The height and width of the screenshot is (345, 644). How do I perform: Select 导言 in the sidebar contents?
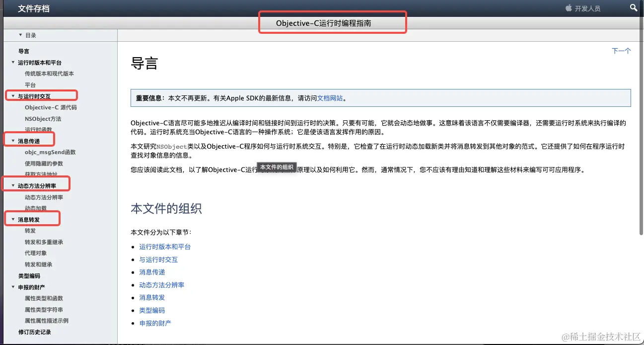(x=24, y=51)
